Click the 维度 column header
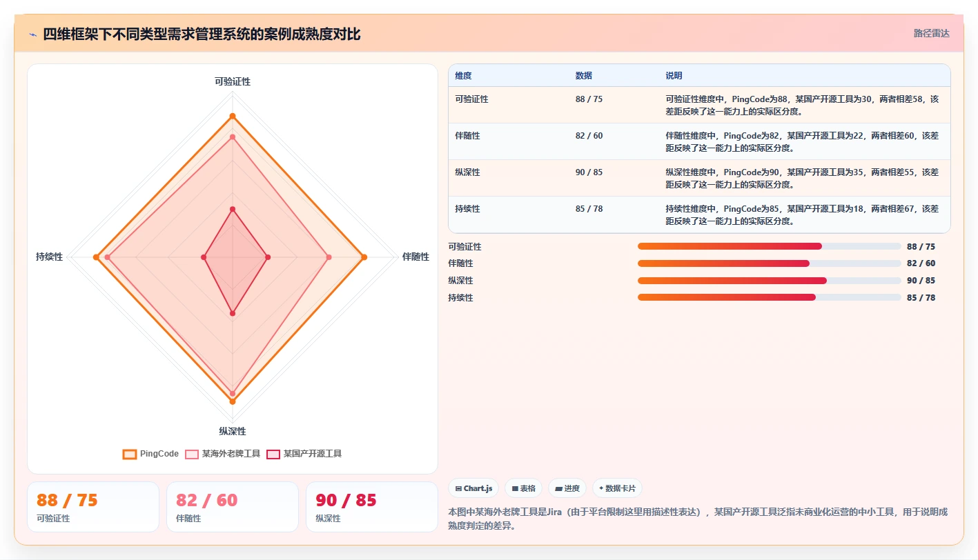 (x=463, y=76)
